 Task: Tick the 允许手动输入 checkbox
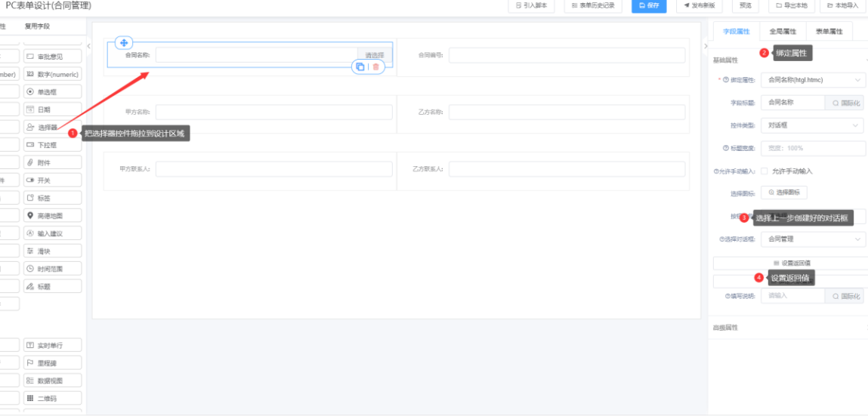click(765, 171)
